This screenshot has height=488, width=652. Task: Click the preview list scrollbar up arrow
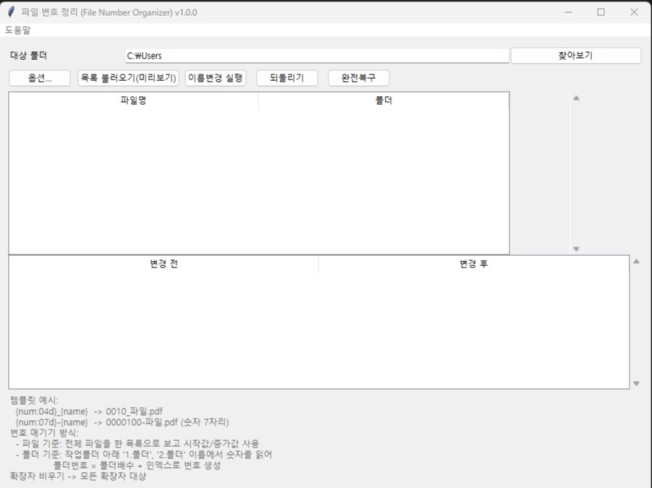click(x=636, y=262)
